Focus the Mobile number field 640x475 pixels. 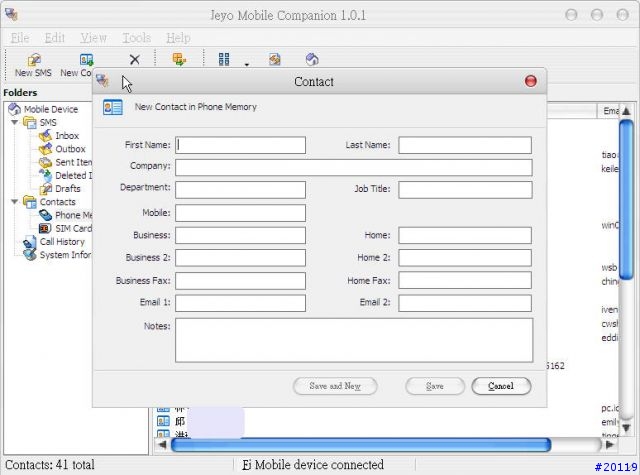pyautogui.click(x=240, y=213)
